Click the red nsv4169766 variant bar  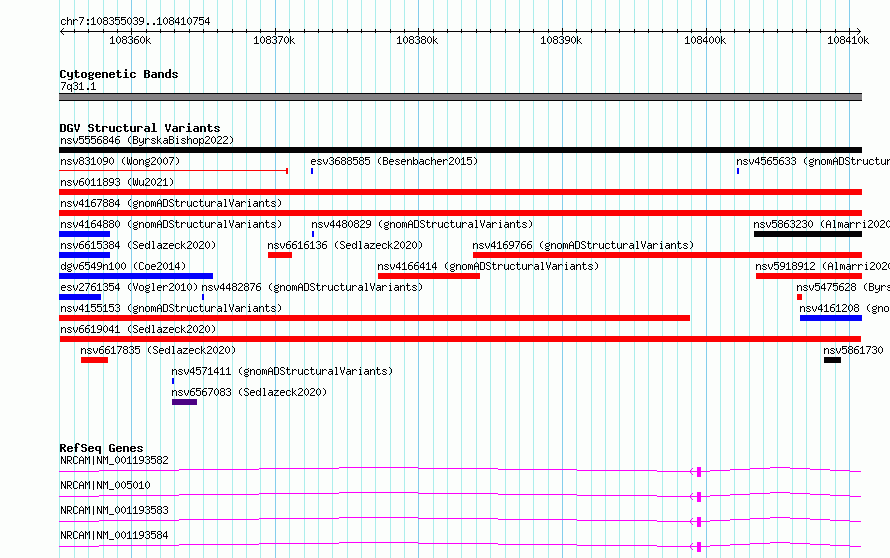[x=668, y=255]
